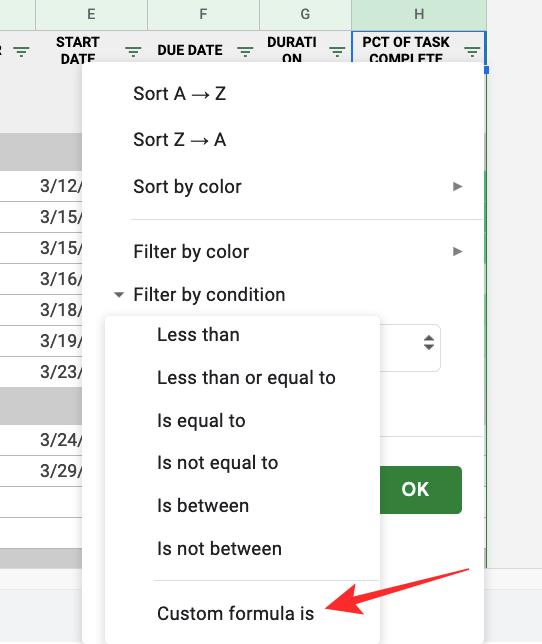This screenshot has height=644, width=542.
Task: Choose Sort Z → A
Action: 179,140
